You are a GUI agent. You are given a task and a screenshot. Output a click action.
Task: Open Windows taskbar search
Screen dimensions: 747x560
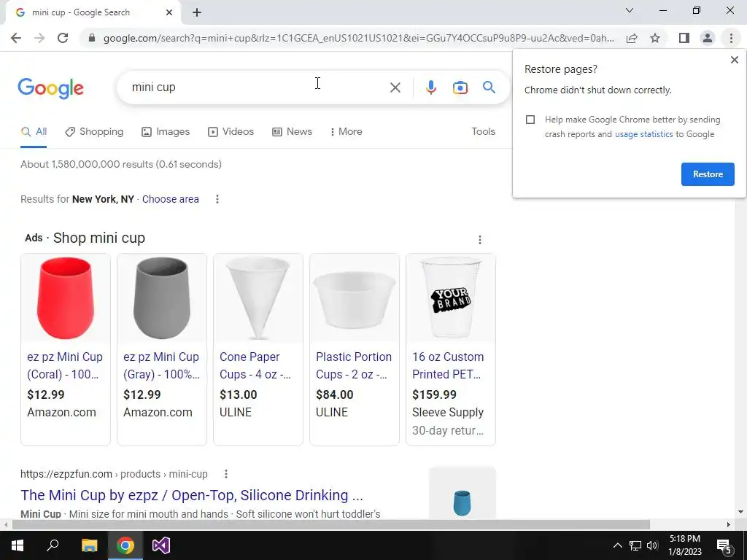click(x=53, y=545)
